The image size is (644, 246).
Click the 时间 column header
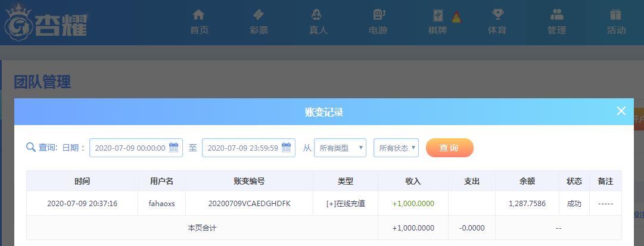click(82, 181)
